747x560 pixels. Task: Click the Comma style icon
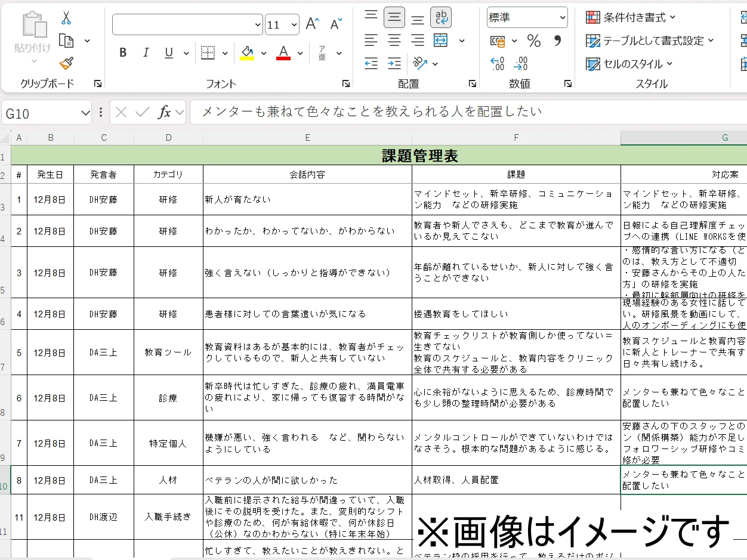point(557,41)
